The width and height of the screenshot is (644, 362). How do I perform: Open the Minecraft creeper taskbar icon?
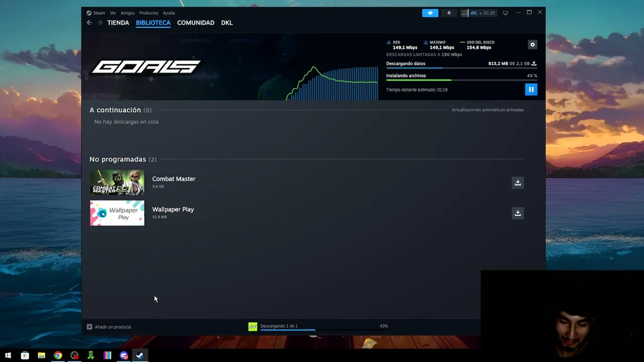click(91, 355)
